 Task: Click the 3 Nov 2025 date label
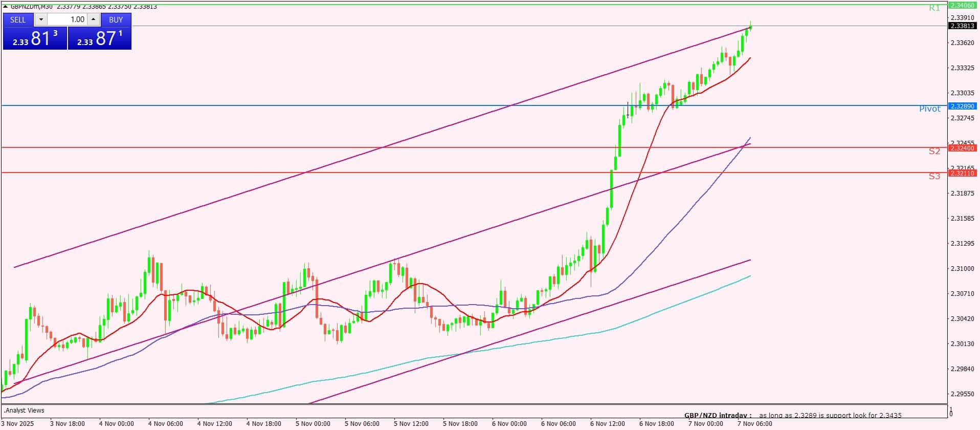tap(18, 424)
